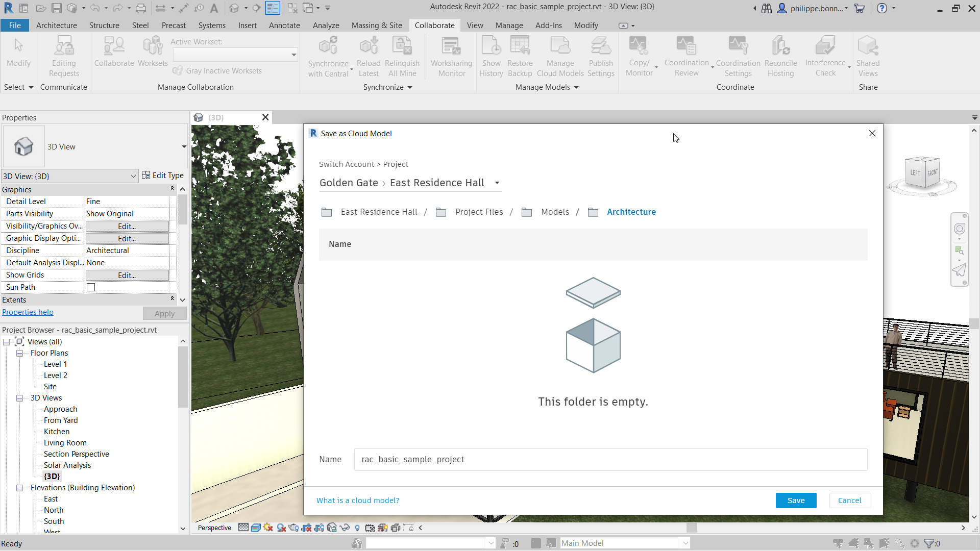
Task: Click the Redo arrow icon
Action: tap(118, 8)
